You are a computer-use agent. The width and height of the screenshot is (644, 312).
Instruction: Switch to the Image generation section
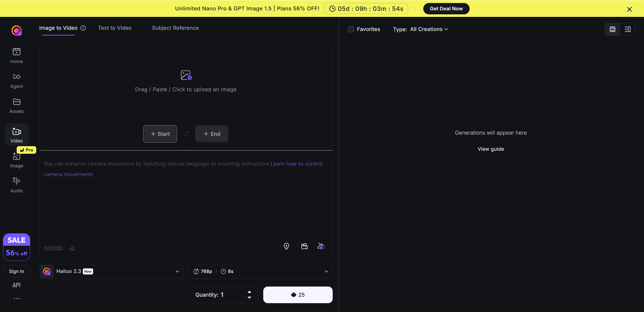point(16,160)
